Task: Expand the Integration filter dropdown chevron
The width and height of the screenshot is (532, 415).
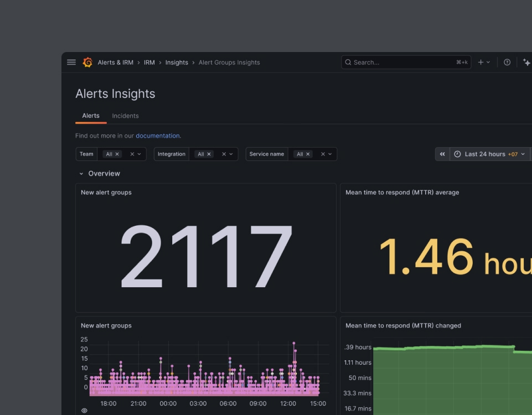Action: pos(231,154)
